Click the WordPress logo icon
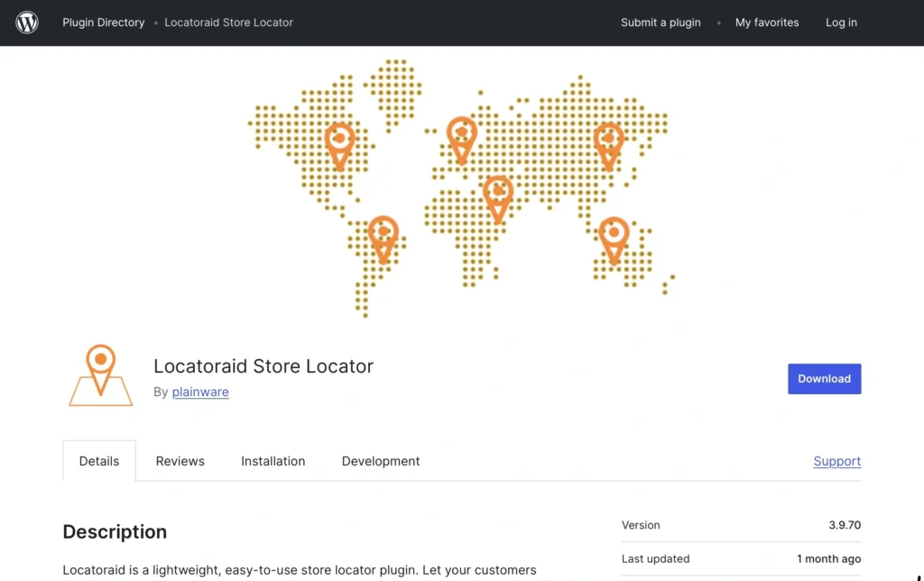This screenshot has height=581, width=924. (x=27, y=23)
